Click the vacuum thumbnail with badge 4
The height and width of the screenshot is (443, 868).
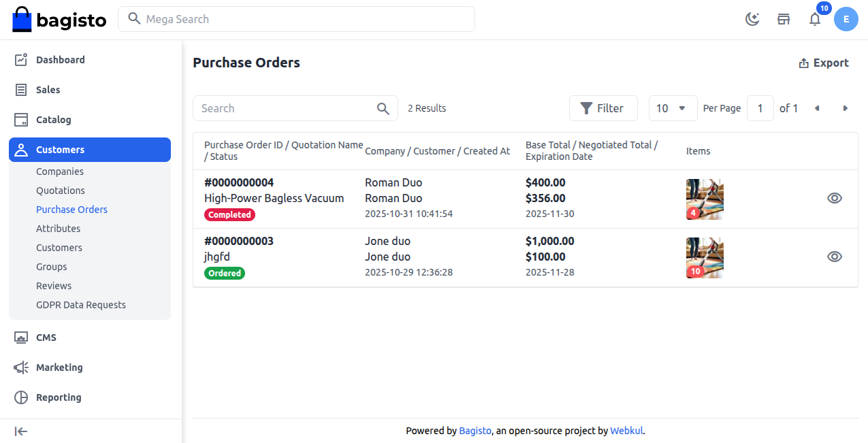[x=705, y=199]
